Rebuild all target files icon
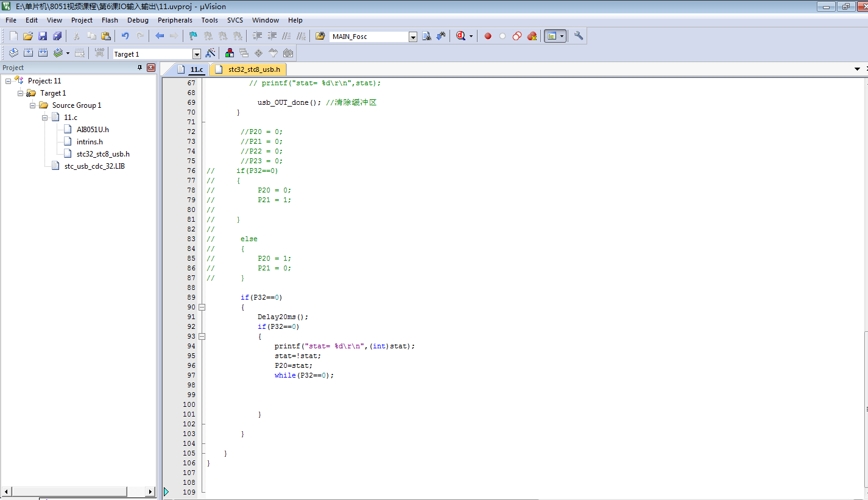 pos(43,53)
